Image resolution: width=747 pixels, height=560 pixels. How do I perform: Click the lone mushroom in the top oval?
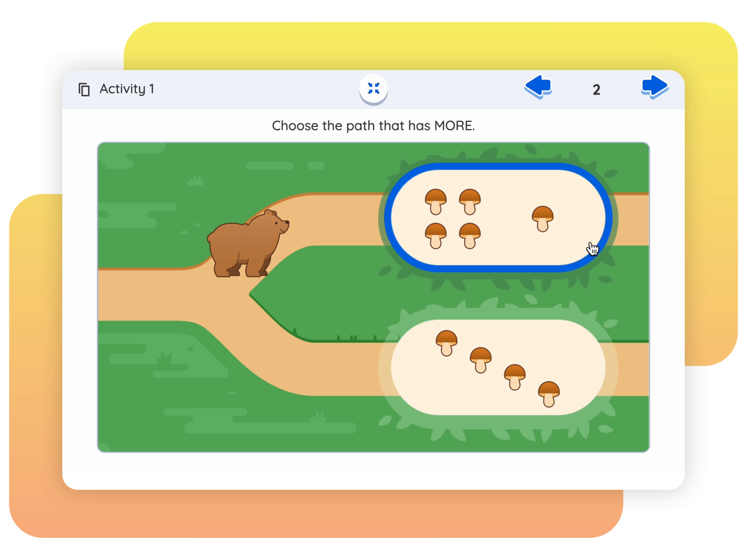[543, 219]
